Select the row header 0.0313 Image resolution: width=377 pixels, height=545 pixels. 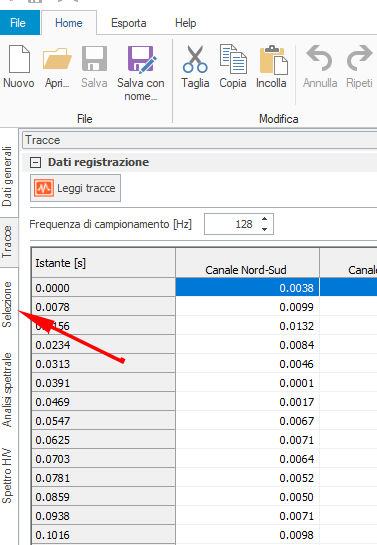pyautogui.click(x=103, y=364)
